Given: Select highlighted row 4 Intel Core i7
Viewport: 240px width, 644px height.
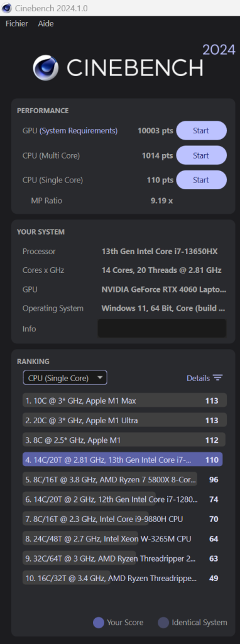Looking at the screenshot, I should [x=123, y=460].
